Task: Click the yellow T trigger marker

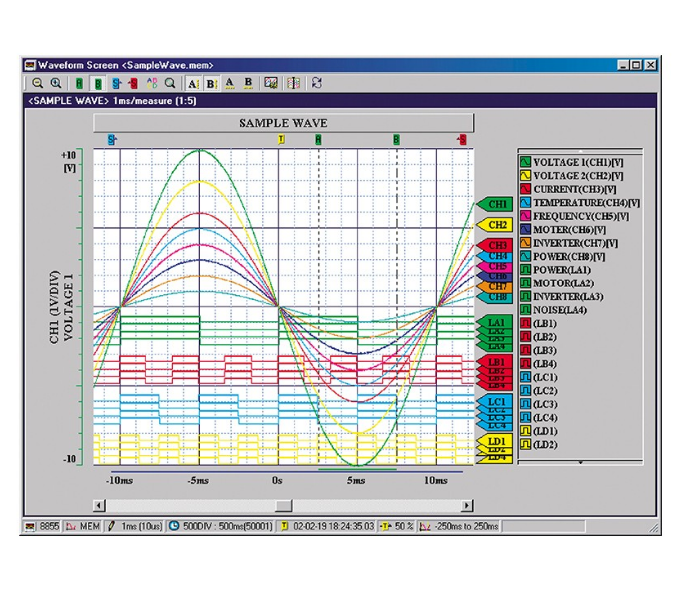Action: 281,140
